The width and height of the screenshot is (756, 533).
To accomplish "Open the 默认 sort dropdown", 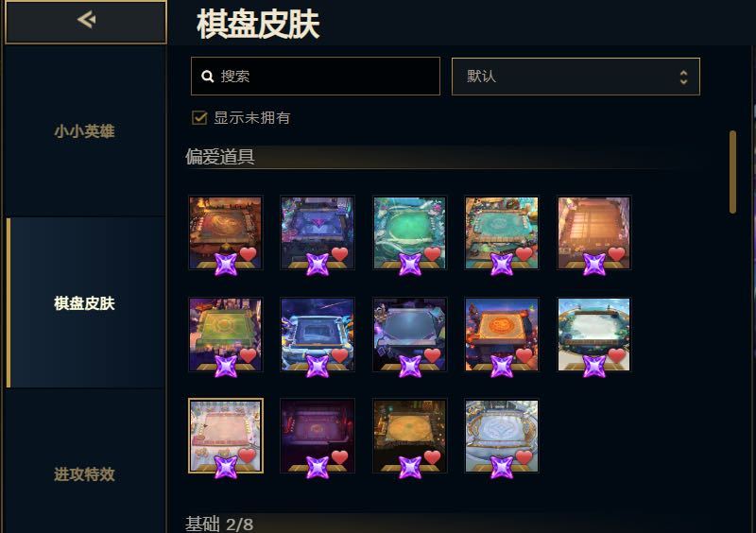I will pos(576,77).
